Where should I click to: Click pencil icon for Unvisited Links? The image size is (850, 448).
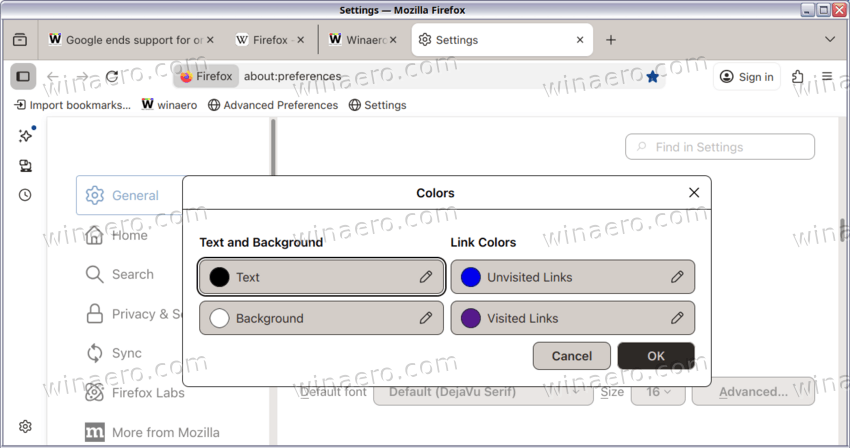677,277
